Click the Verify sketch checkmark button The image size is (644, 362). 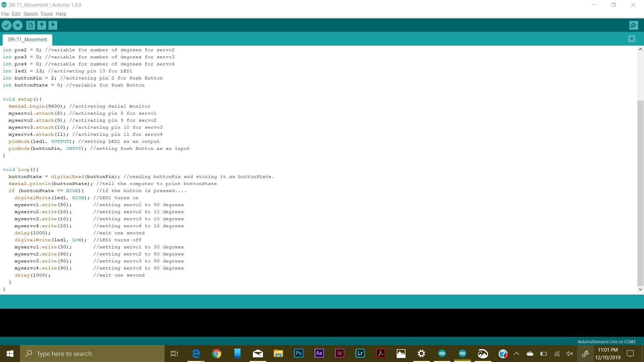[6, 25]
